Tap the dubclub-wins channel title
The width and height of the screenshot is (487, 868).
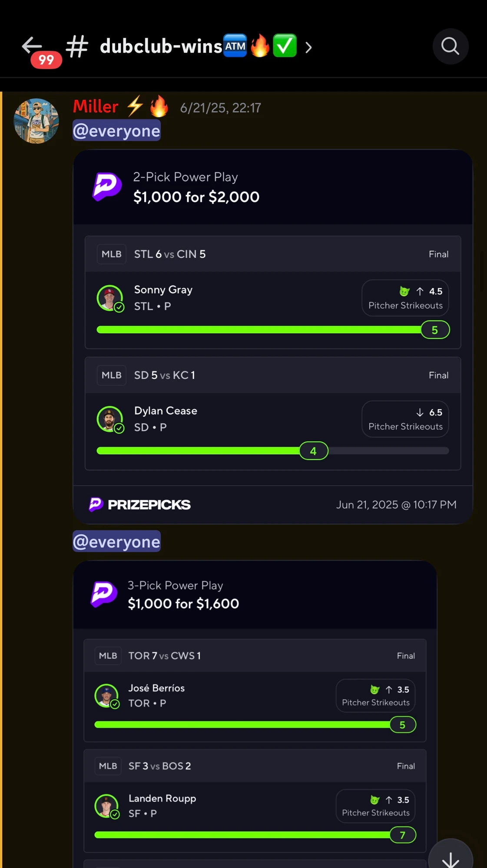pyautogui.click(x=161, y=46)
